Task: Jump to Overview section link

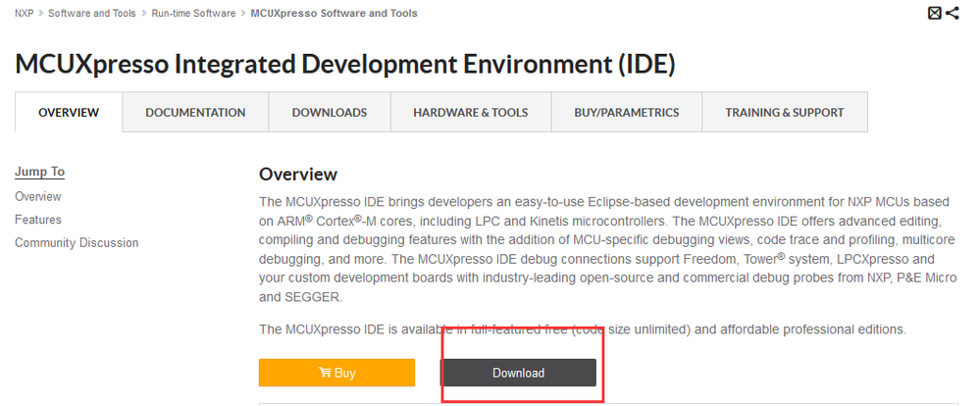Action: pyautogui.click(x=38, y=197)
